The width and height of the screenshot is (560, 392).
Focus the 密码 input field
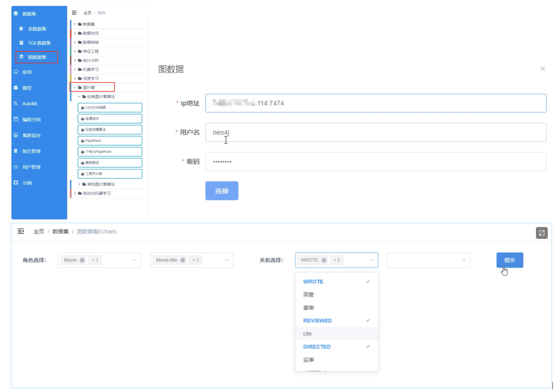(376, 161)
